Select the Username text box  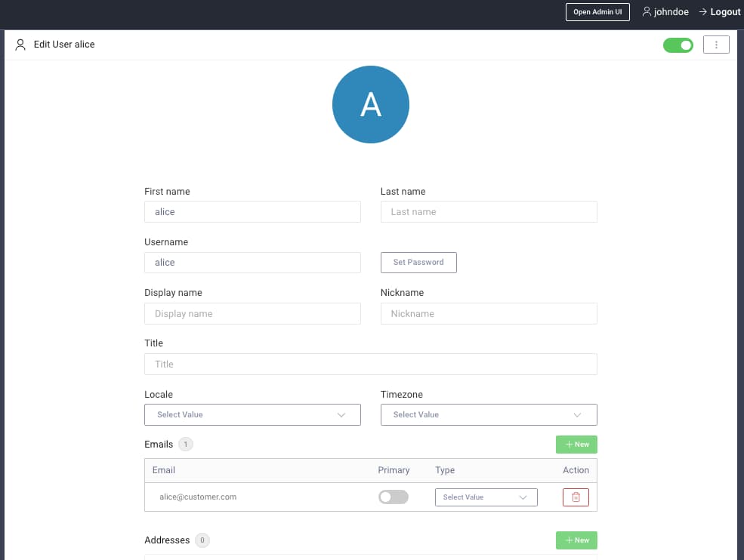(252, 263)
